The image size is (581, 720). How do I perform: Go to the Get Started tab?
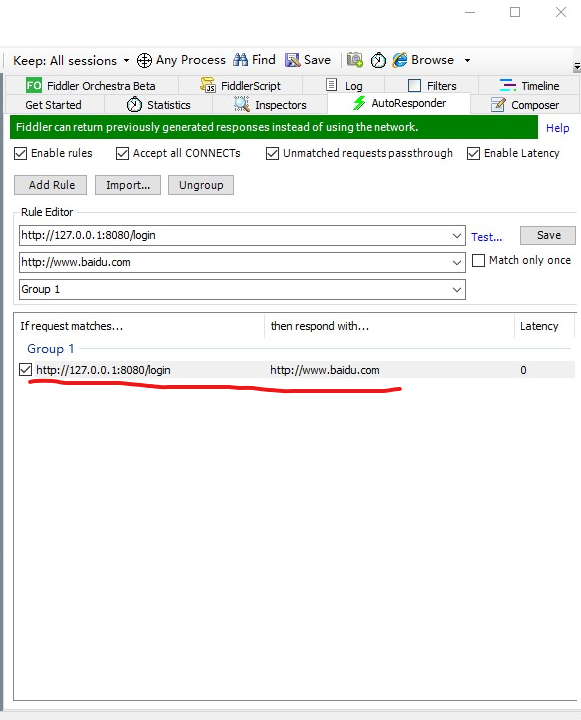coord(54,105)
